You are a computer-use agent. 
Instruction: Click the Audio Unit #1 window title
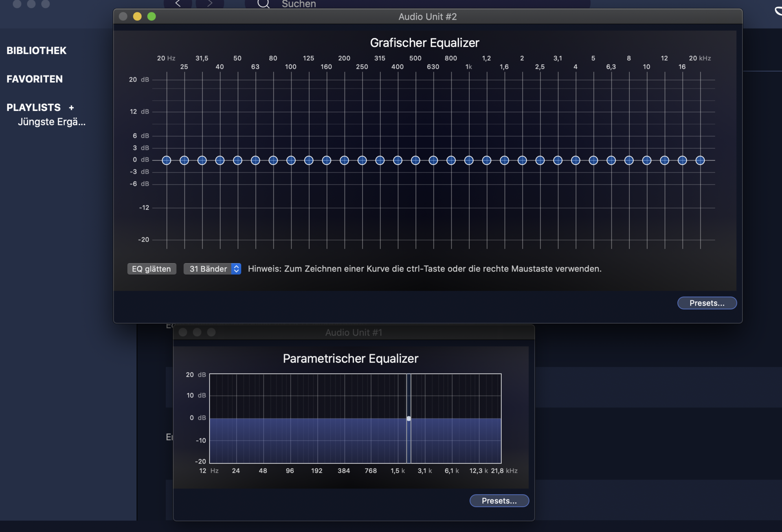[354, 332]
